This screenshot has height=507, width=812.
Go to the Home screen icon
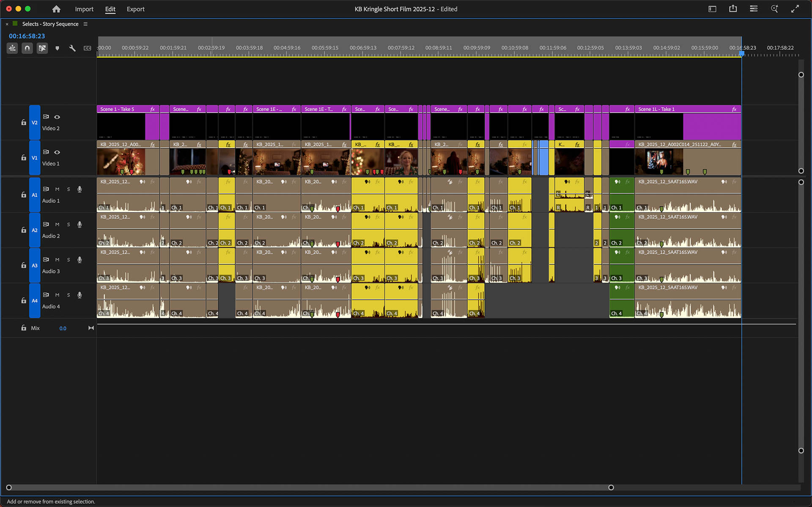[x=56, y=9]
